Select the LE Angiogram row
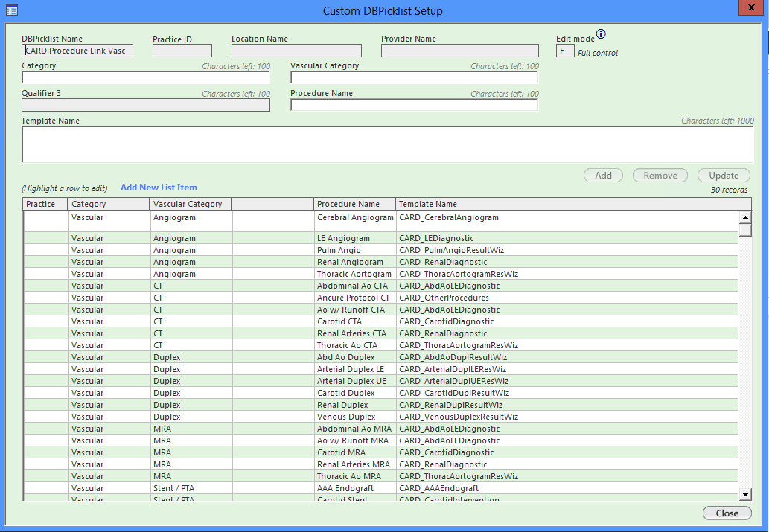The width and height of the screenshot is (769, 532). pyautogui.click(x=380, y=238)
